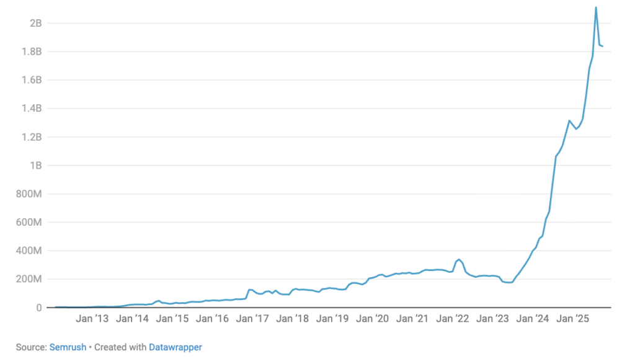Screen dimensions: 635x364
Task: Click the highest peak of the line
Action: point(596,7)
